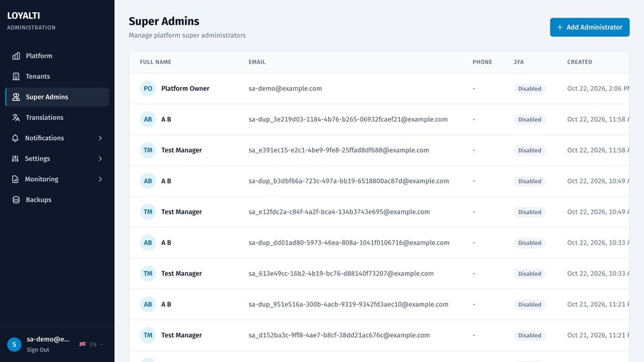Click Disabled badge in sa-dup_951e516a row
644x362 pixels.
point(529,304)
